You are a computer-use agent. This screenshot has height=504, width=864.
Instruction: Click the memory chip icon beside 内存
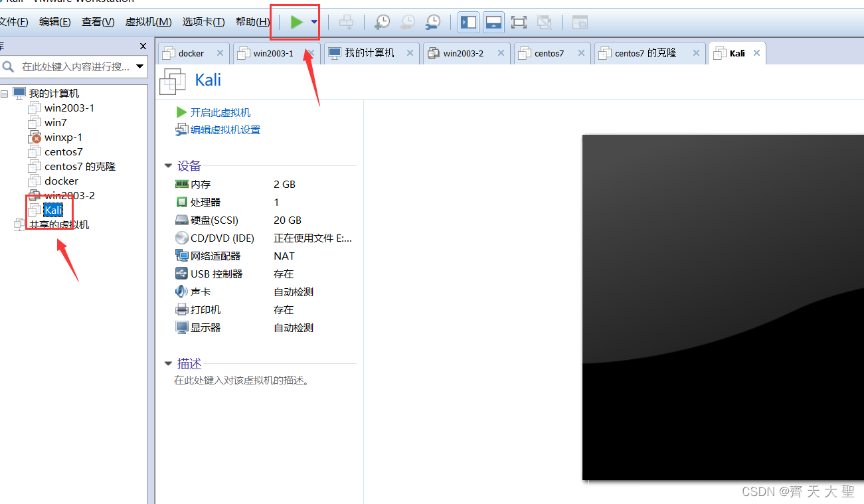181,184
